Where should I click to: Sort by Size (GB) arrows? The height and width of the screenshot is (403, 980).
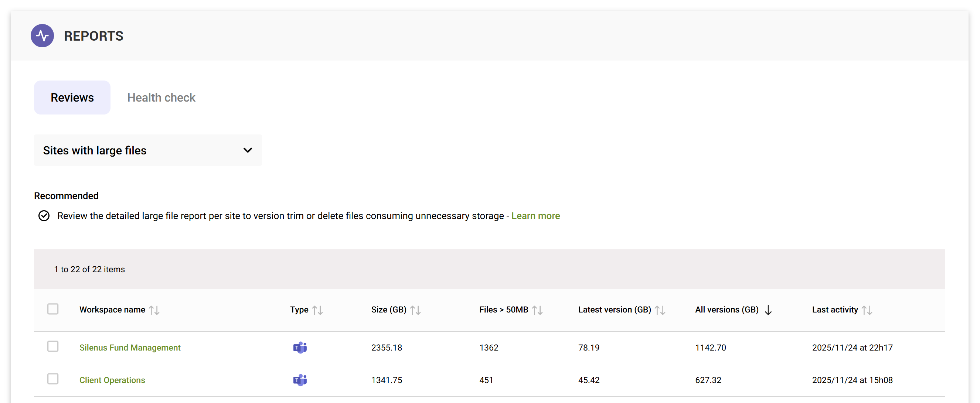(415, 310)
